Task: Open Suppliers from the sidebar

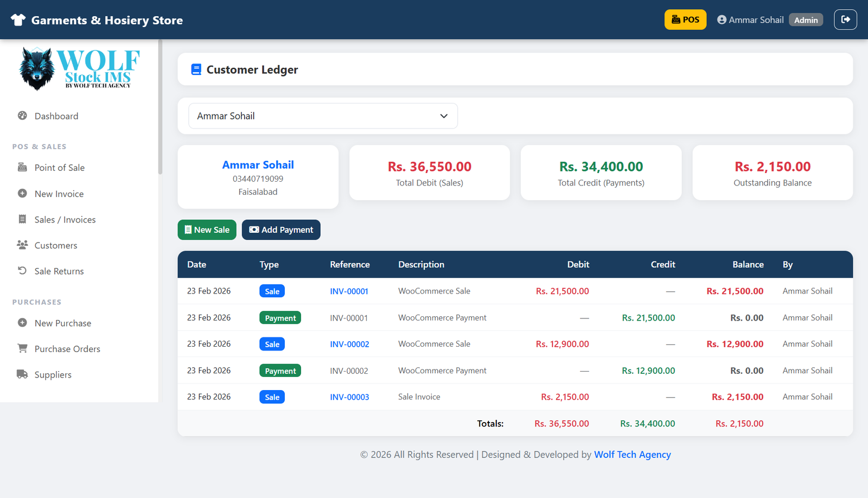Action: [x=53, y=375]
